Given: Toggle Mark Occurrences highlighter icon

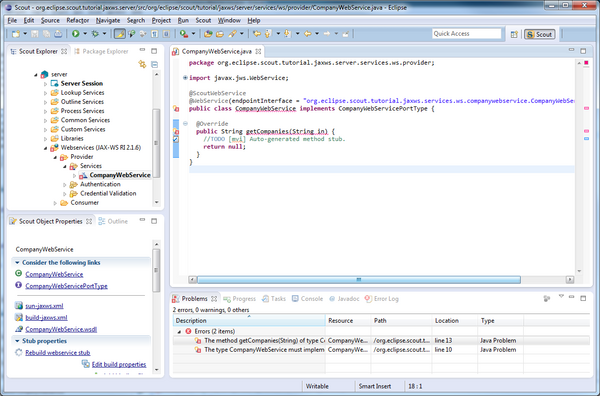Looking at the screenshot, I should (120, 34).
